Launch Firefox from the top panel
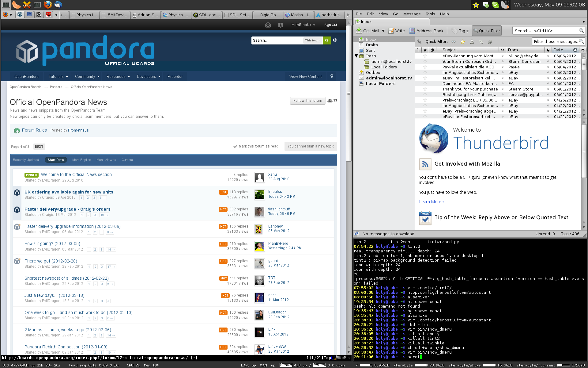588x368 pixels. click(47, 5)
